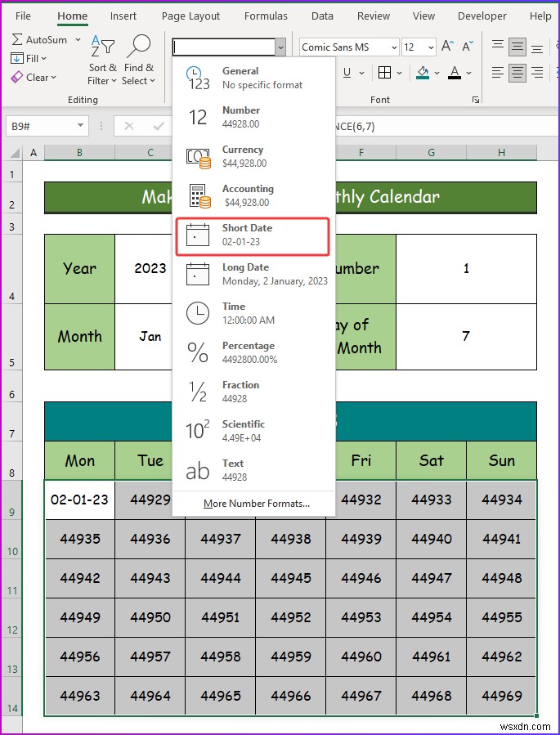Image resolution: width=560 pixels, height=735 pixels.
Task: Apply borders with the grid icon
Action: (384, 73)
